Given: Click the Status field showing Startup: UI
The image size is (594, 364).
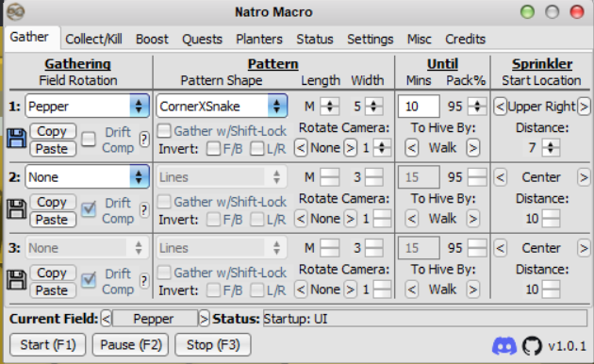Looking at the screenshot, I should (x=425, y=319).
